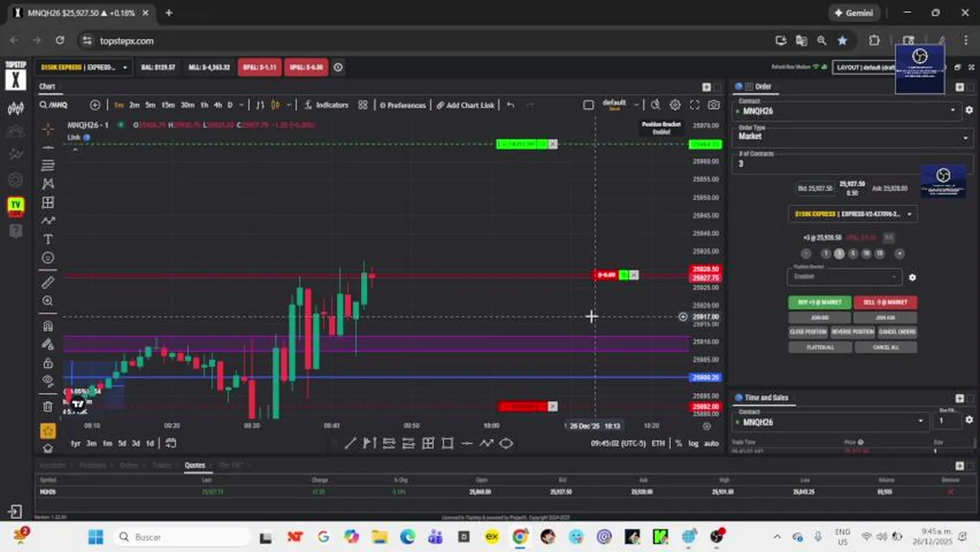Undo the last chart action
The image size is (980, 552).
click(511, 105)
